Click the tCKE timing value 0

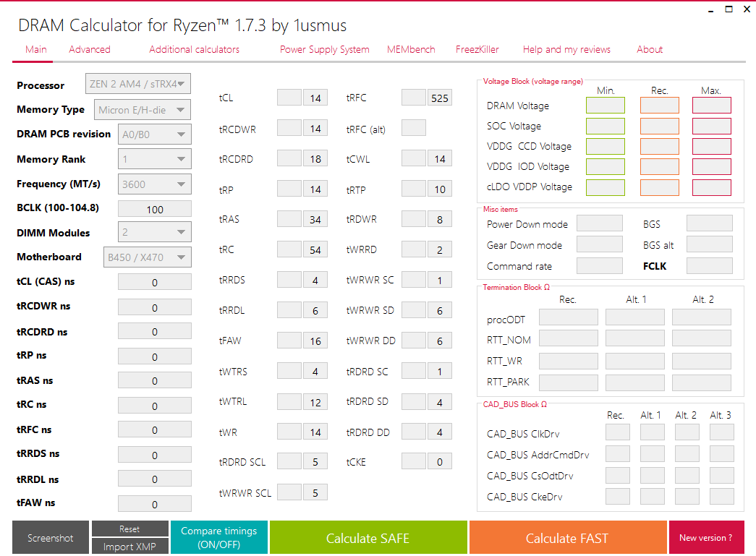[x=440, y=461]
